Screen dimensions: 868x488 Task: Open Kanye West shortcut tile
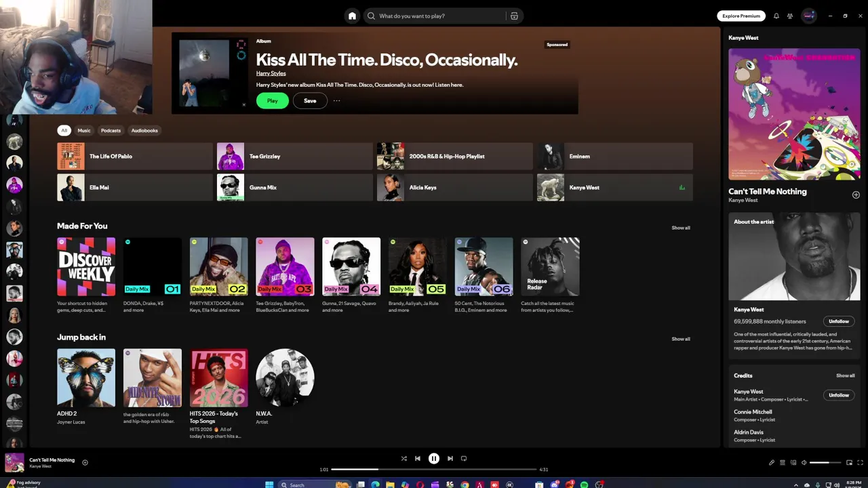pyautogui.click(x=615, y=187)
